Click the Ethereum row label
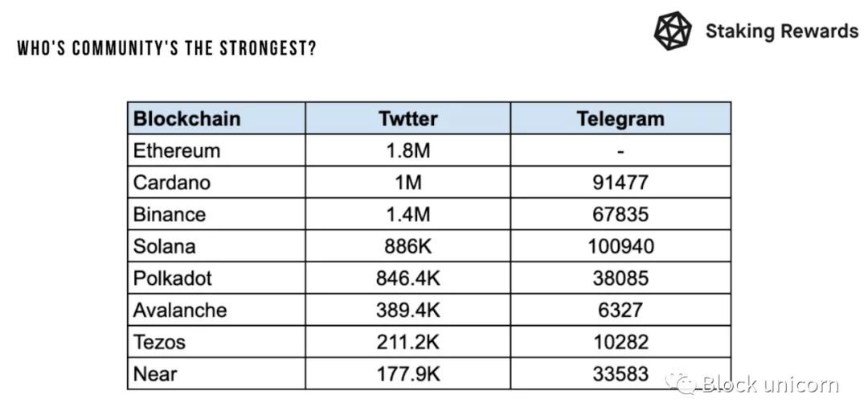This screenshot has width=868, height=420. 177,150
